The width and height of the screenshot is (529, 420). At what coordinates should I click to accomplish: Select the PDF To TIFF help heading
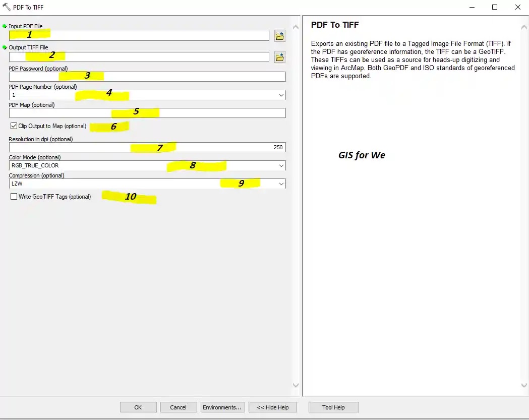(335, 25)
